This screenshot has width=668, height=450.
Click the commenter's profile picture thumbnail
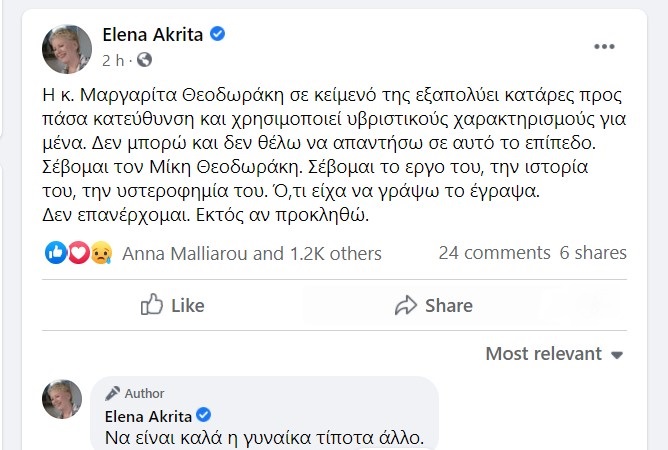pyautogui.click(x=62, y=399)
